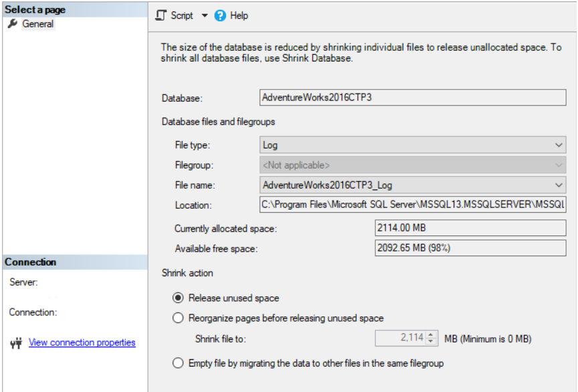578x392 pixels.
Task: Click the Location path field
Action: pyautogui.click(x=413, y=205)
